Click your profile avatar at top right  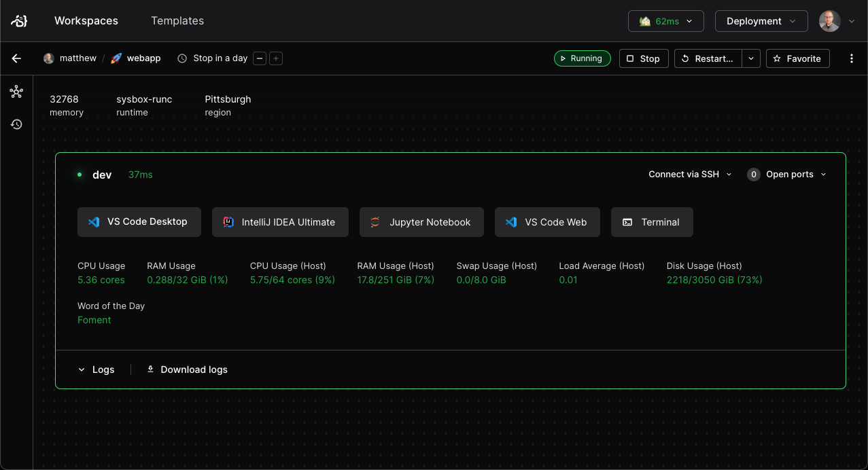click(830, 20)
